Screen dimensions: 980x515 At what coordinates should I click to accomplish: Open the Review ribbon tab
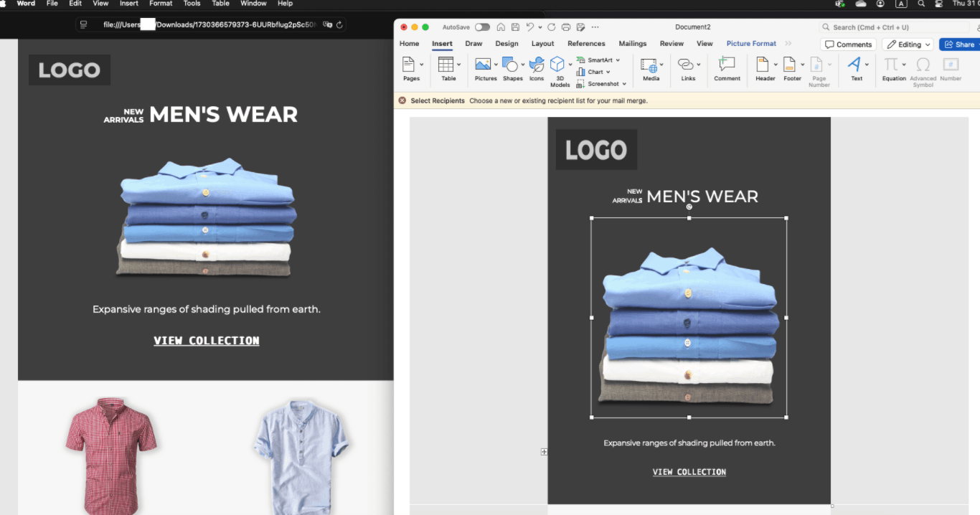coord(672,44)
